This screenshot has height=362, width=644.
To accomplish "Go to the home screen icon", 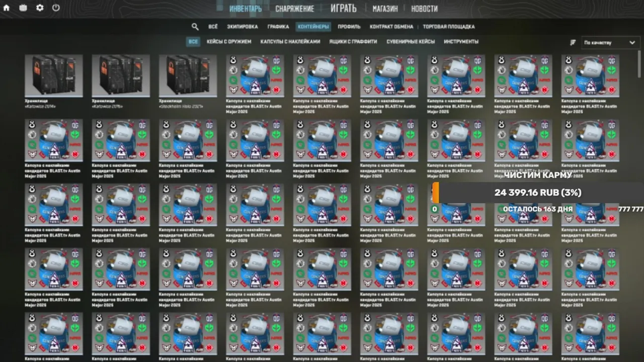I will coord(7,8).
